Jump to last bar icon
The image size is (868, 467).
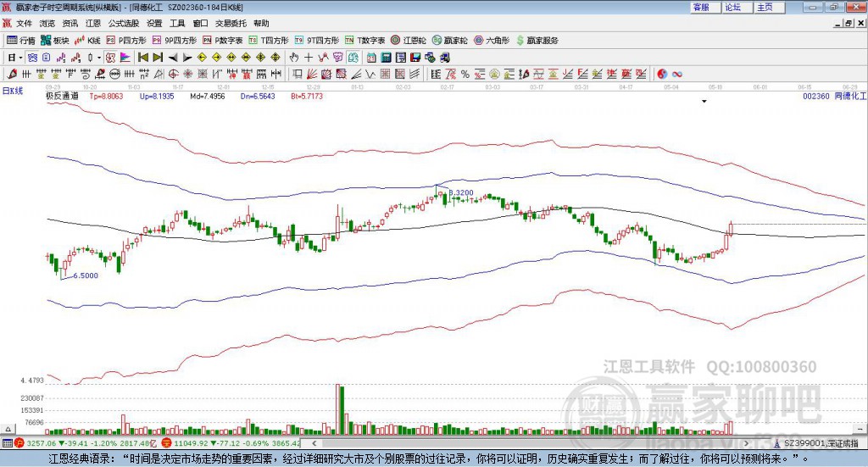pos(158,58)
